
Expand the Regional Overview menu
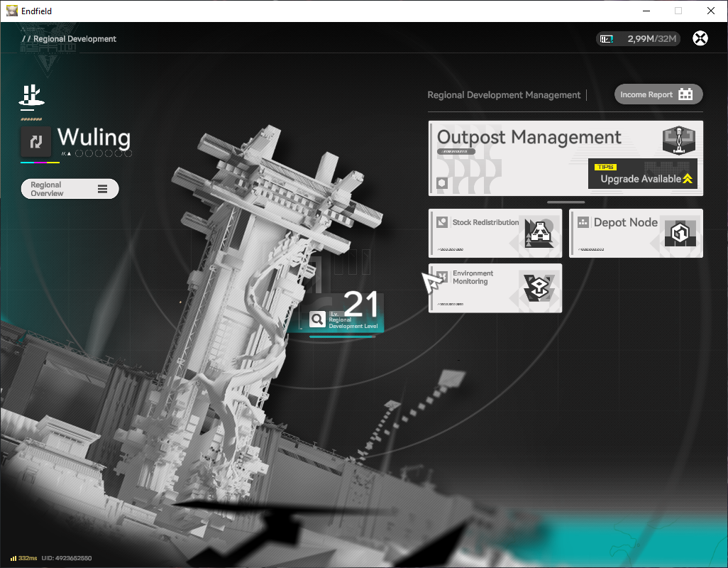click(70, 189)
